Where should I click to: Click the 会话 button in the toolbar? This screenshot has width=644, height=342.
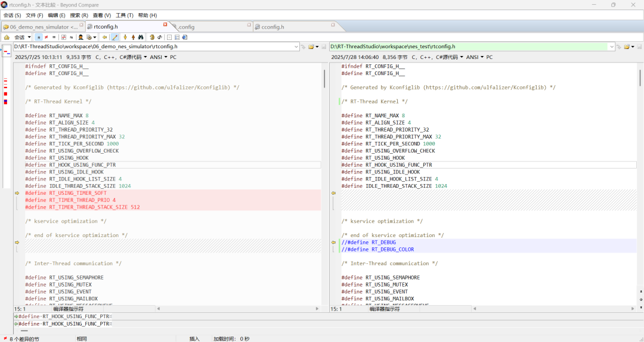click(20, 37)
